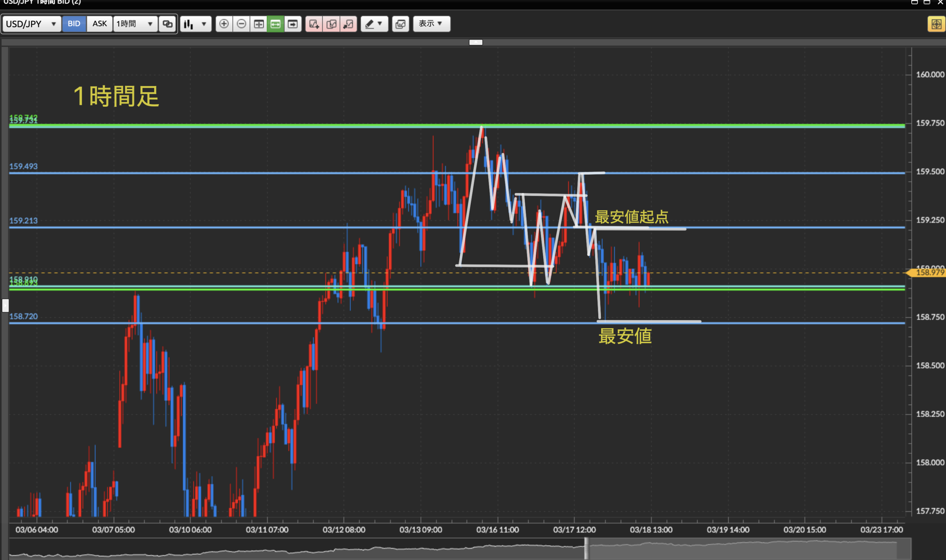Switch price display to ASK
The width and height of the screenshot is (946, 560).
click(99, 24)
